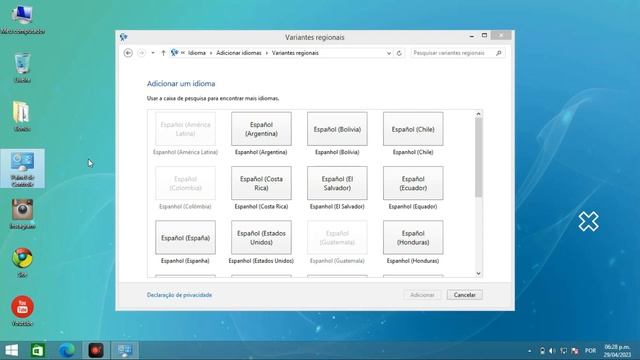Select the folder desktop icon

coord(22,116)
